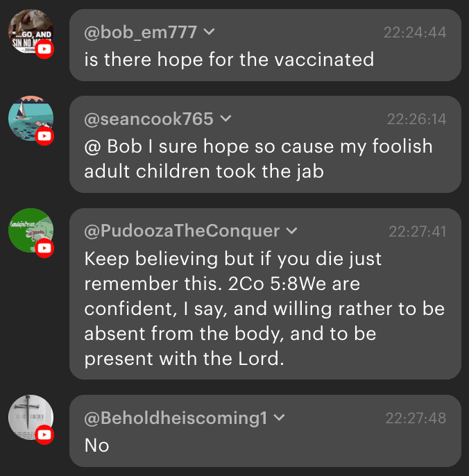The width and height of the screenshot is (469, 476).
Task: Open PudoozaTheConquer's green avatar
Action: (x=28, y=228)
